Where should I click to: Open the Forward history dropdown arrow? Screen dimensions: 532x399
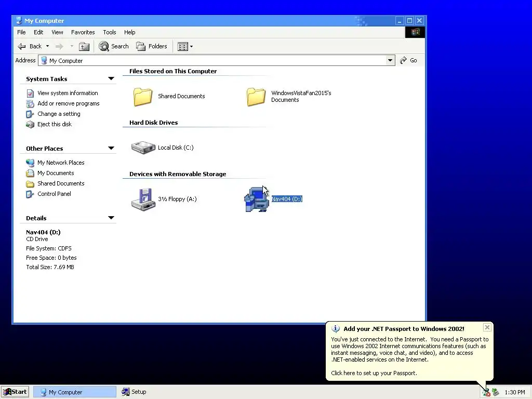72,46
